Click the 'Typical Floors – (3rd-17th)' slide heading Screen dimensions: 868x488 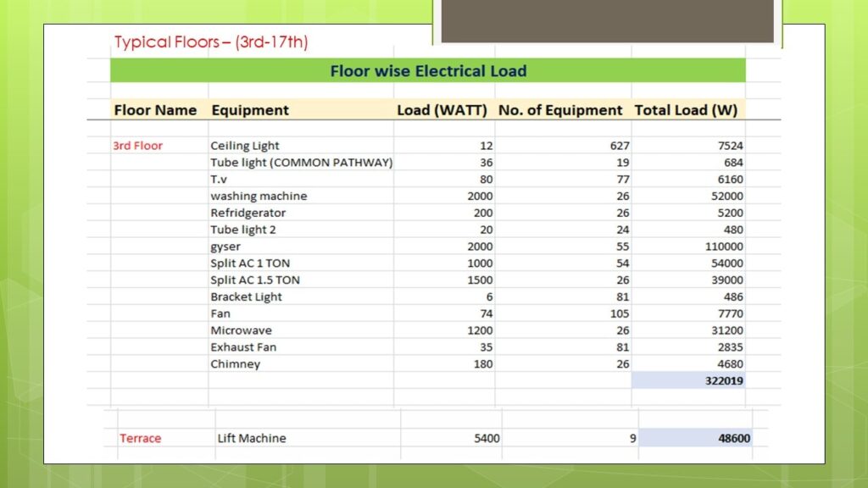pos(211,42)
